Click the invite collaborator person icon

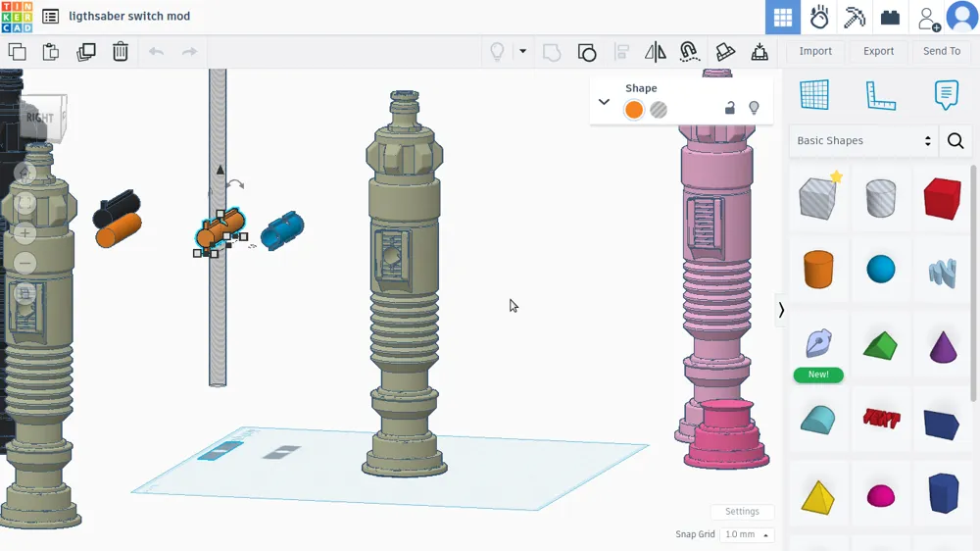pos(928,19)
